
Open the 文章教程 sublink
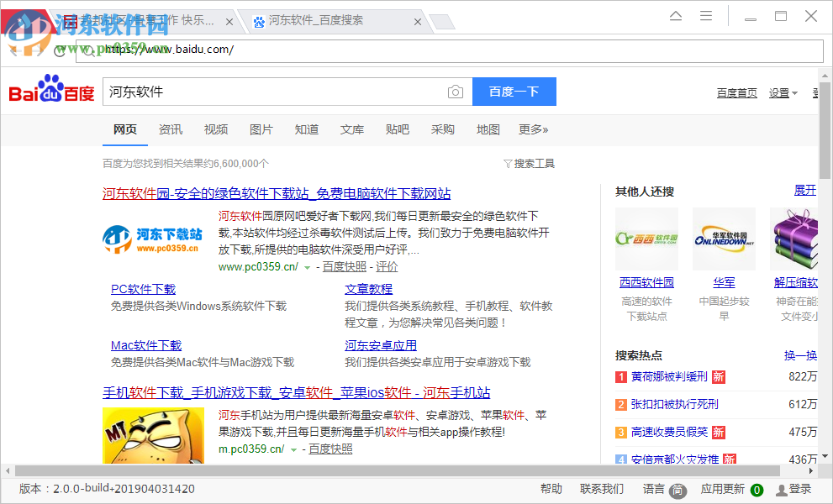369,290
